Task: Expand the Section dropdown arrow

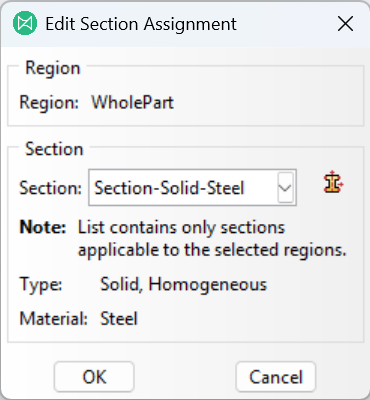Action: 285,187
